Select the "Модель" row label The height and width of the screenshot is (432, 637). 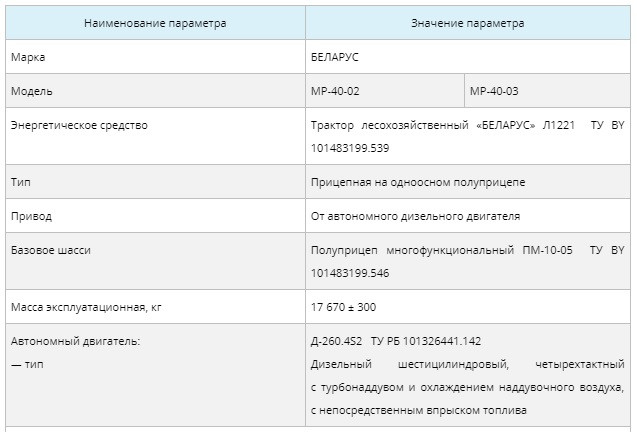[x=31, y=91]
